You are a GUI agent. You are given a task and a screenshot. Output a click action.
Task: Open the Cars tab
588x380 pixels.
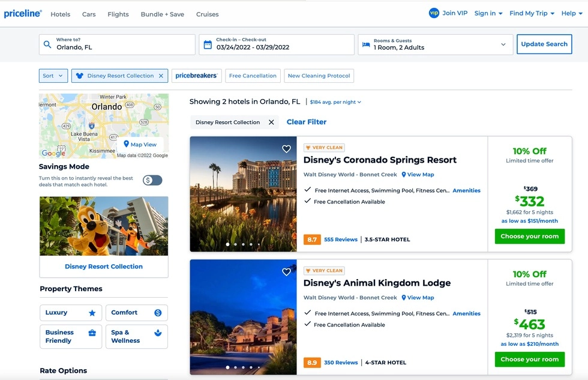[89, 14]
